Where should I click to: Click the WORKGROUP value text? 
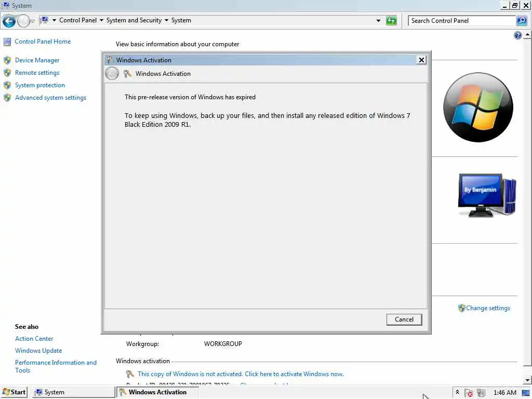click(x=223, y=344)
